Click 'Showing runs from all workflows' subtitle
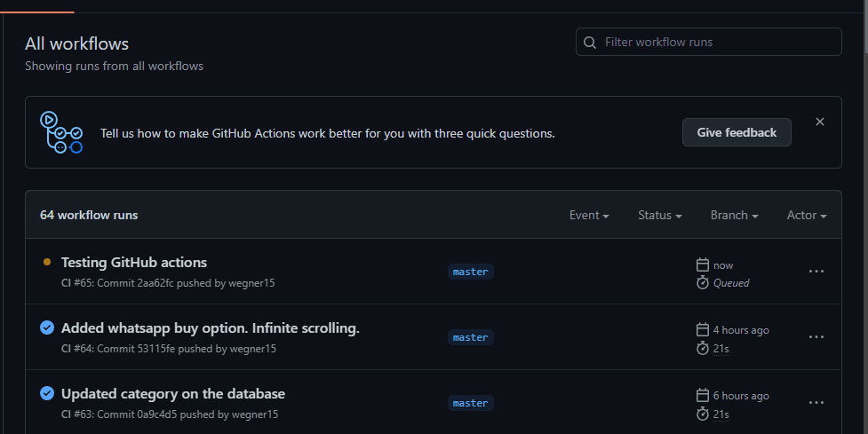This screenshot has height=434, width=868. 114,66
